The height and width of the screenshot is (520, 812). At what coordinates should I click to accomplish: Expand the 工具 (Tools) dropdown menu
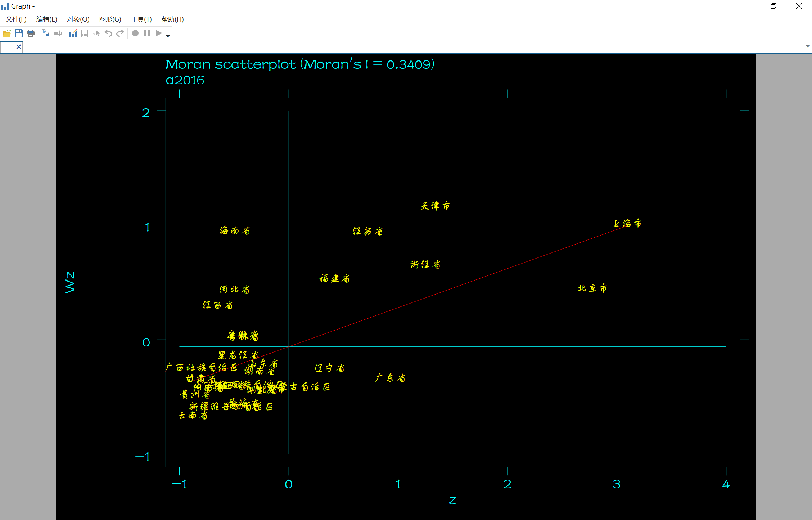138,19
